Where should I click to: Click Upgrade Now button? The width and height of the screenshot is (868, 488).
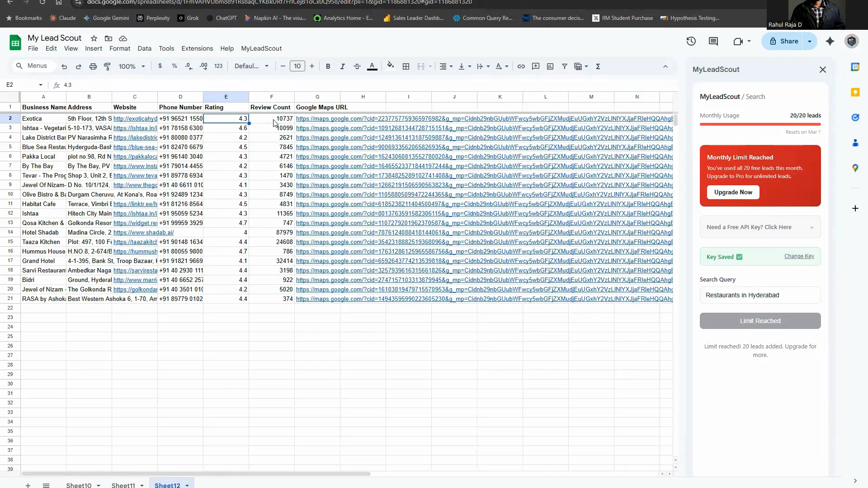coord(733,192)
